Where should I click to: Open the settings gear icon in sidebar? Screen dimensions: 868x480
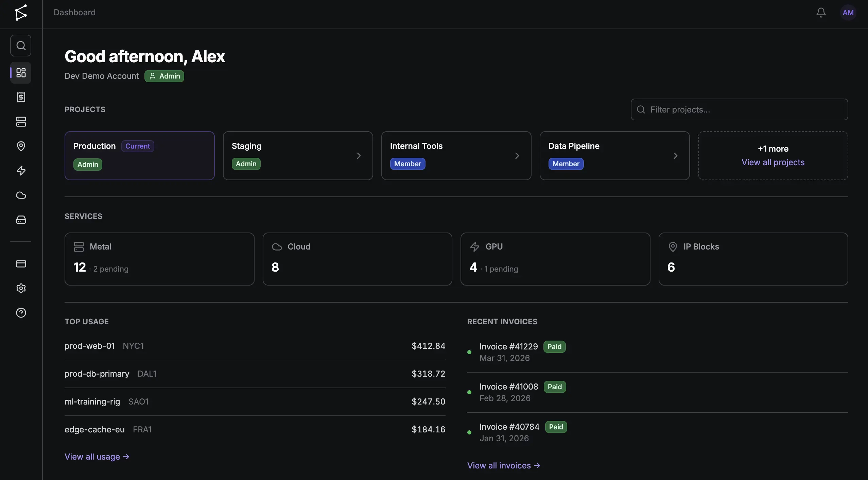point(21,288)
